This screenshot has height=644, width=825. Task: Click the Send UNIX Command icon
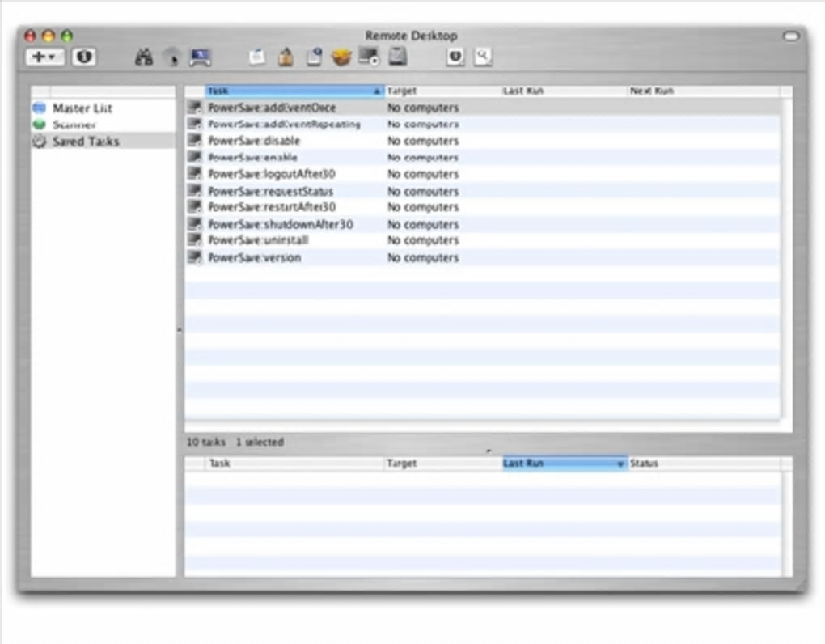click(x=369, y=56)
